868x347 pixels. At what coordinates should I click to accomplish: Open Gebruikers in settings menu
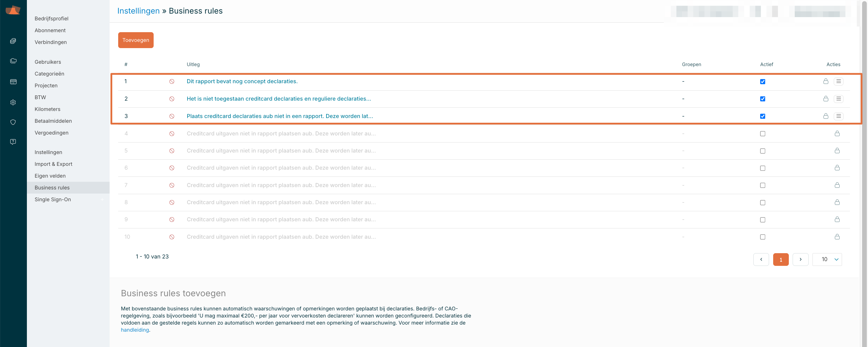[48, 62]
